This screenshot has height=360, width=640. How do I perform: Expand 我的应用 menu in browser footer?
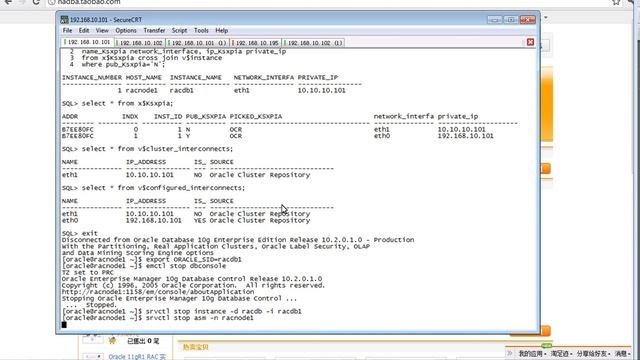[x=532, y=353]
